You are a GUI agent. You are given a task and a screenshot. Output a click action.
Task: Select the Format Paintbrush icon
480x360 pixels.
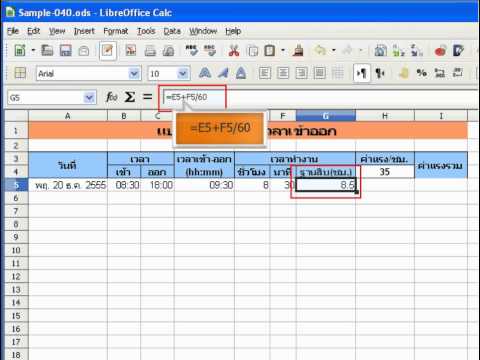(x=298, y=51)
